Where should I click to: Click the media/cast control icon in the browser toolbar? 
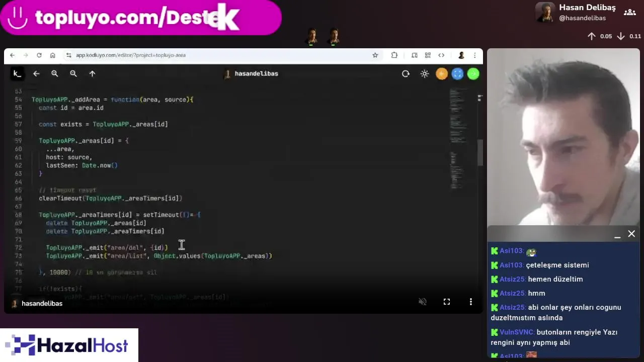point(415,55)
